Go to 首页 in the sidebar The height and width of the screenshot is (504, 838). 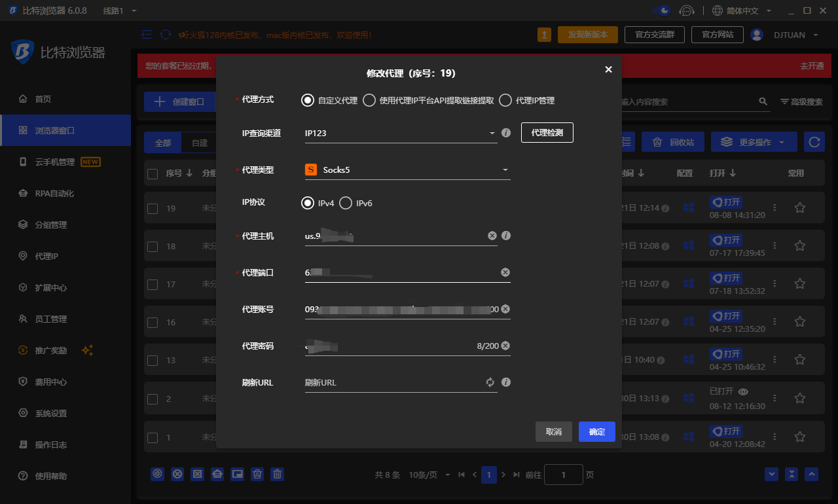65,99
